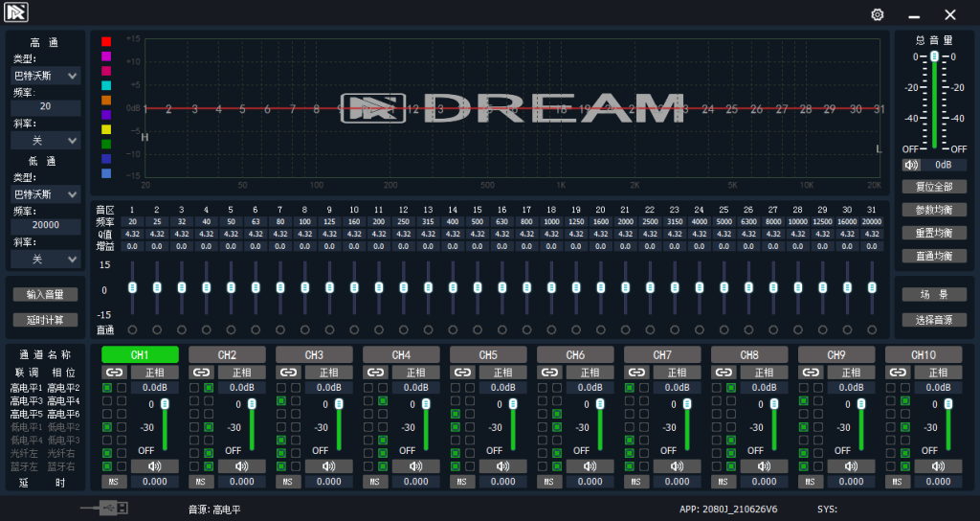Toggle bypass radio for EQ band 31
This screenshot has width=980, height=521.
(872, 329)
